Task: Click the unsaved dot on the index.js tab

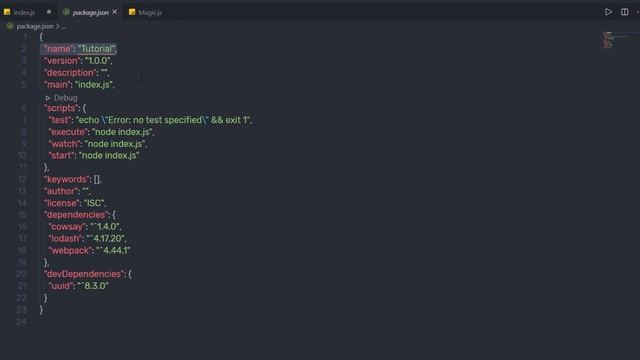Action: 49,12
